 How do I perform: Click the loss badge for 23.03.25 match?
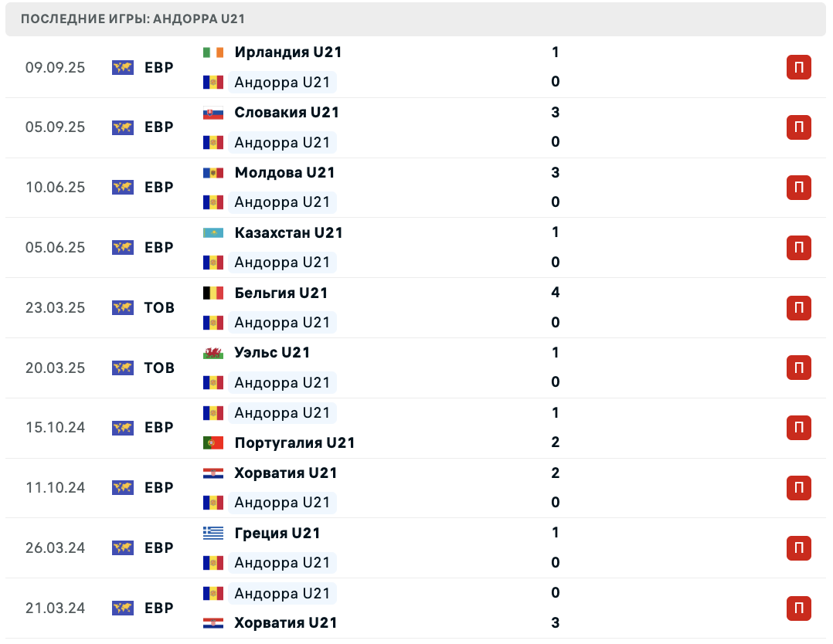[798, 308]
